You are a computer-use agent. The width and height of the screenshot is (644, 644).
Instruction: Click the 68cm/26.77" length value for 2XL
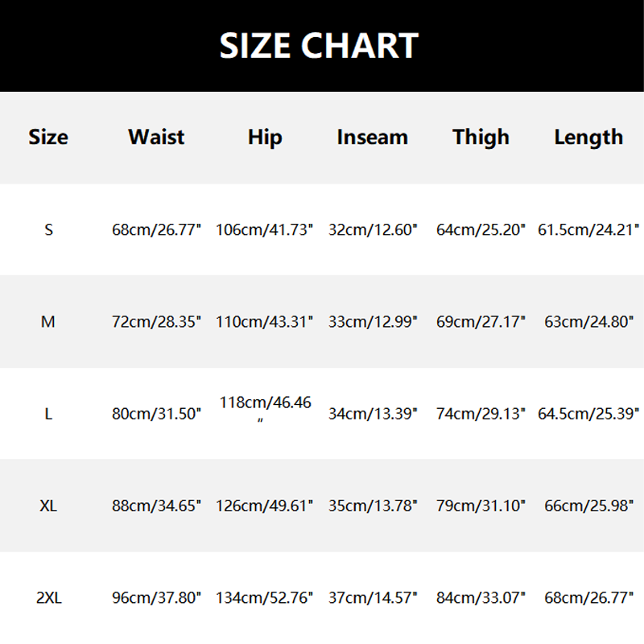point(588,598)
